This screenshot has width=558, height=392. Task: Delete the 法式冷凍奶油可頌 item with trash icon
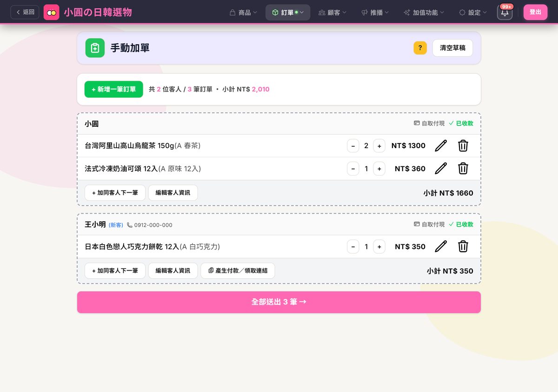coord(463,169)
